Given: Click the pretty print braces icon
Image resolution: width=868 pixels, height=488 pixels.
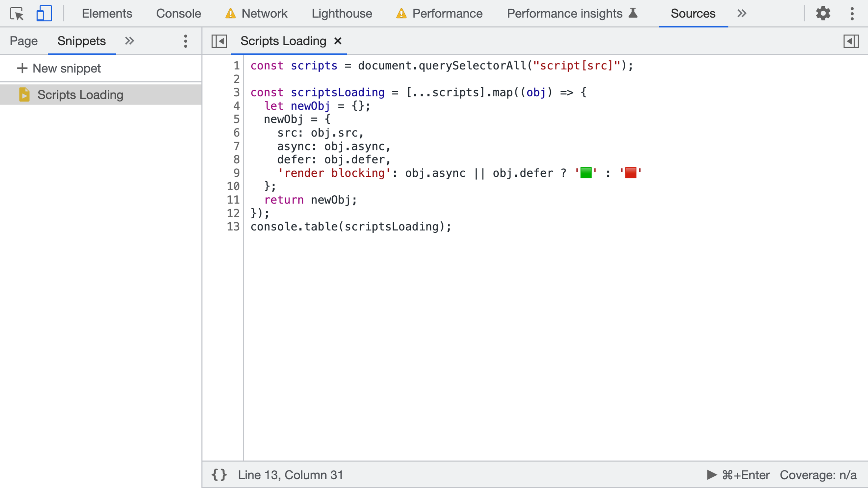Looking at the screenshot, I should tap(219, 475).
